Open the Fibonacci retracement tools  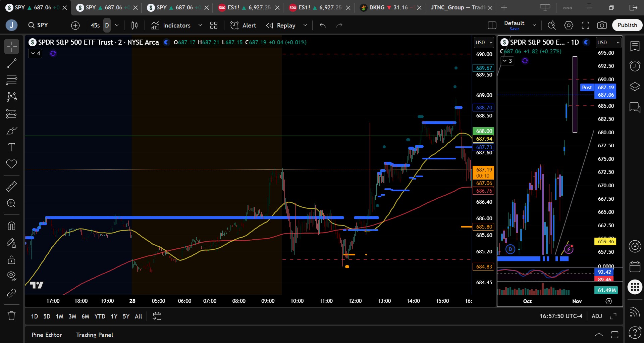tap(11, 80)
